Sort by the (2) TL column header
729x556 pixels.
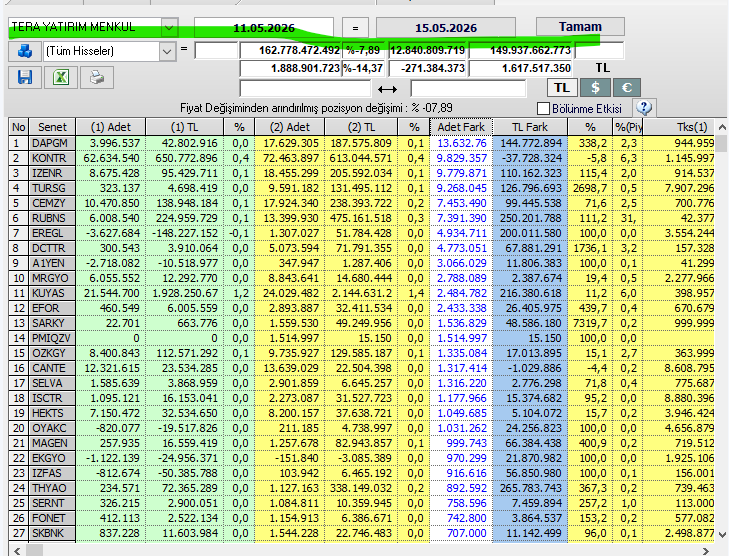point(361,127)
